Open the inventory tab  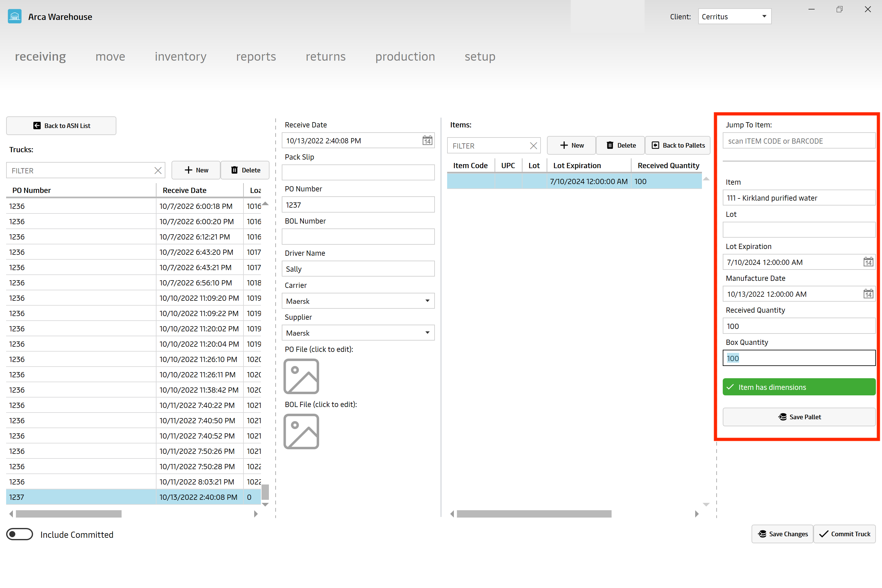[181, 56]
